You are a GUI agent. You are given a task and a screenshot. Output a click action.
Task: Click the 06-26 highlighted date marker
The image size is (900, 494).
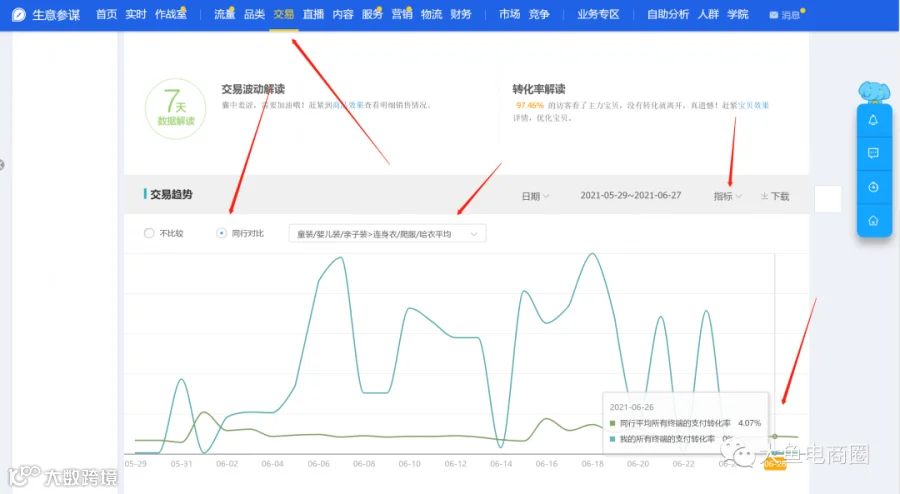[774, 464]
